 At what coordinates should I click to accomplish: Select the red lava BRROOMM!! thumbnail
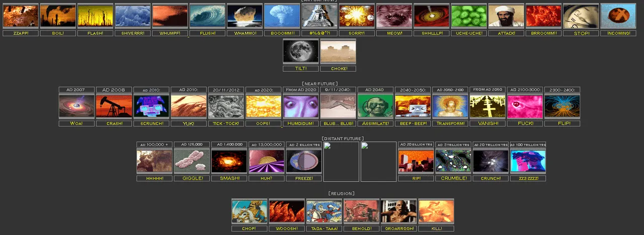click(x=543, y=16)
